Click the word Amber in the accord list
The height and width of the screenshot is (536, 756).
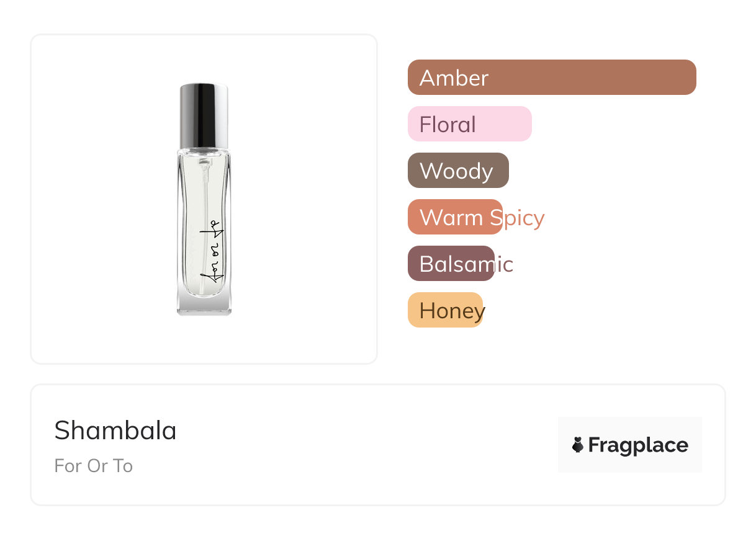click(454, 78)
